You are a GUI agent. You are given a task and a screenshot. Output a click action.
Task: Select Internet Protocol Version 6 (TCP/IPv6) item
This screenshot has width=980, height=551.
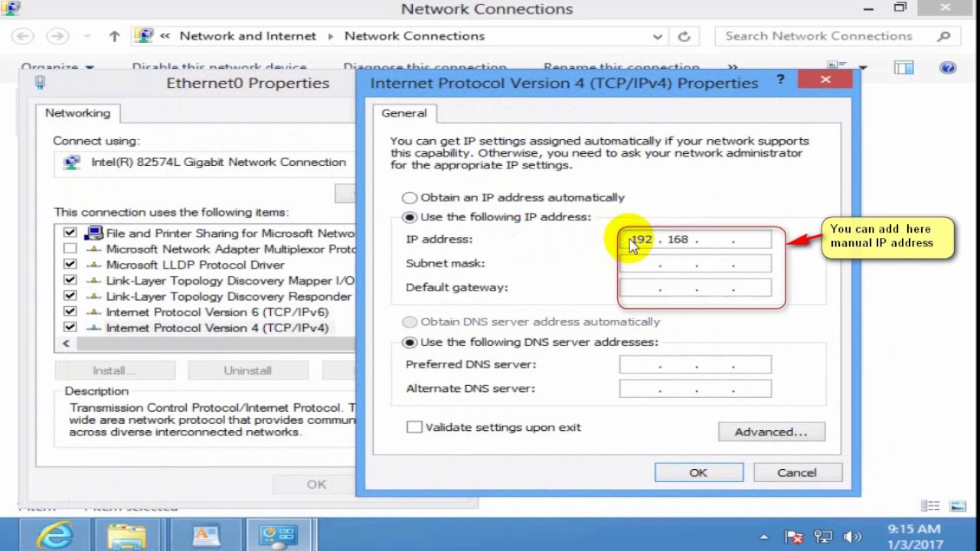(x=217, y=312)
